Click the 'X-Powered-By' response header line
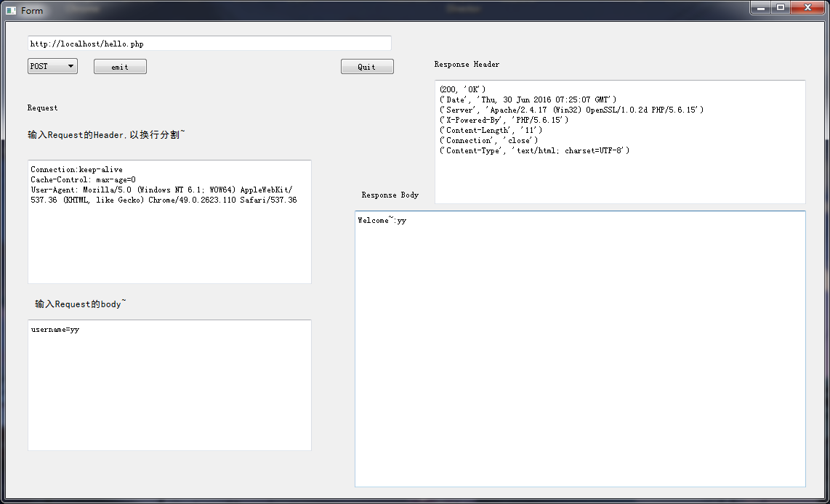The width and height of the screenshot is (830, 504). pyautogui.click(x=504, y=120)
